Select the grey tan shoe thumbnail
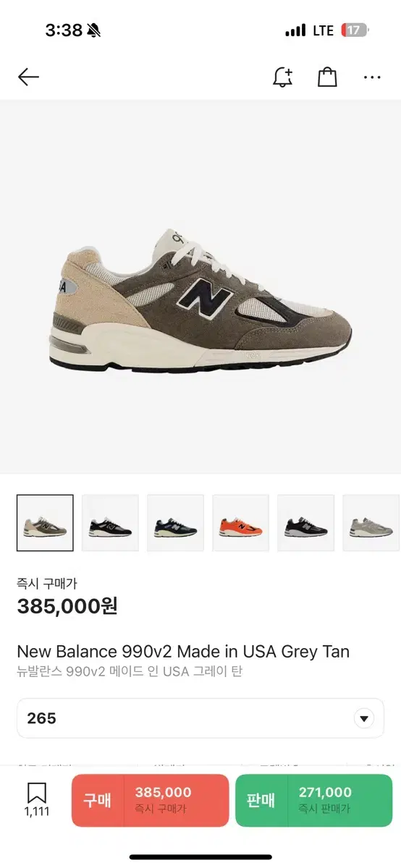Image resolution: width=401 pixels, height=868 pixels. (x=45, y=523)
